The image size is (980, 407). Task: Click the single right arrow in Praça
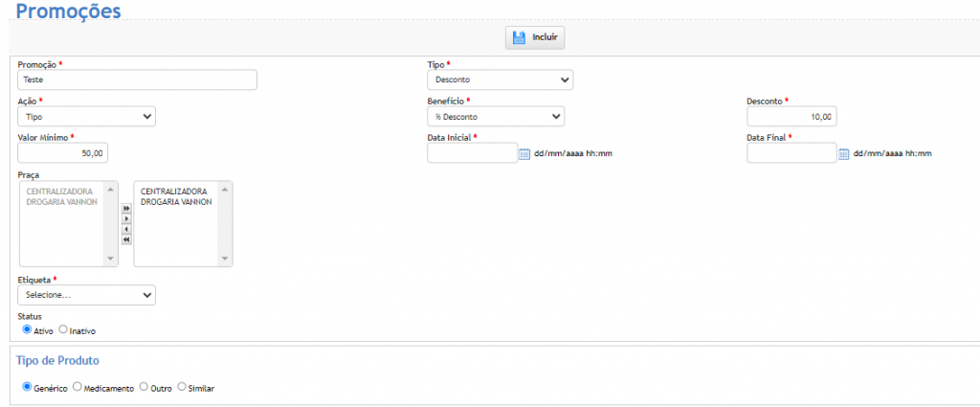(x=126, y=218)
